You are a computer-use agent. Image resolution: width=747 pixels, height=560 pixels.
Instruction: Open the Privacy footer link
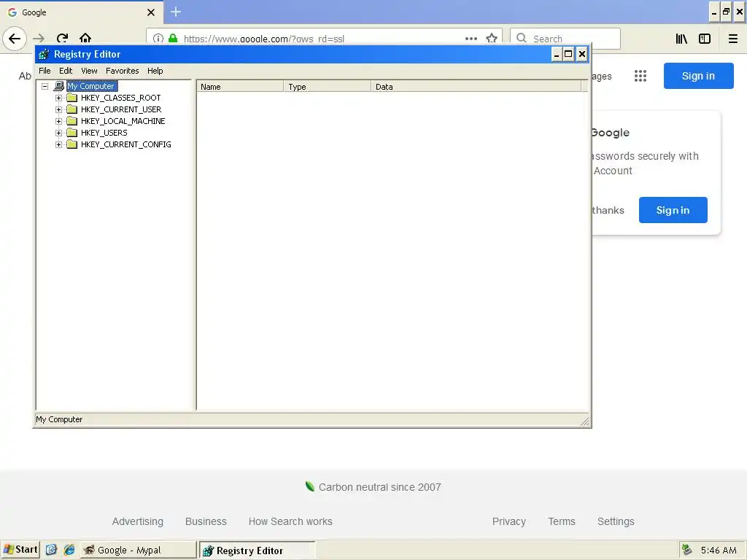point(508,521)
